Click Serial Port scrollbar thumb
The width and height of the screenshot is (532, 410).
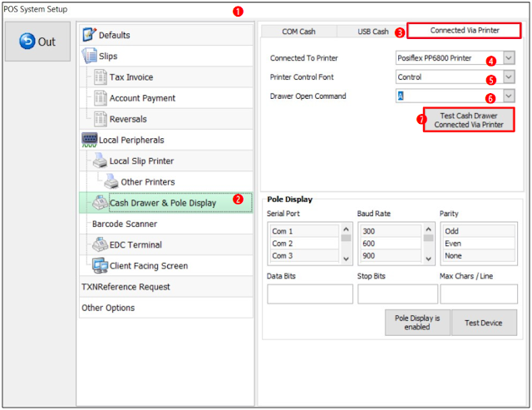[x=346, y=238]
